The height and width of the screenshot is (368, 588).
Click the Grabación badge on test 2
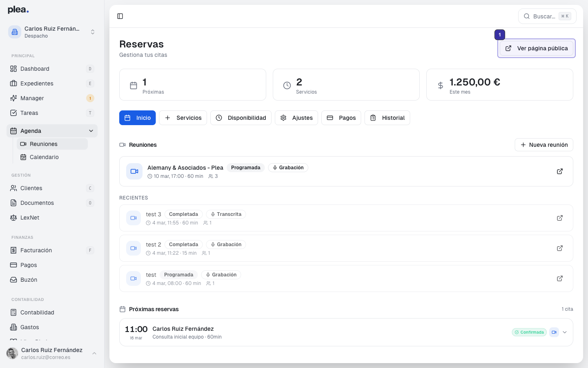tap(226, 245)
